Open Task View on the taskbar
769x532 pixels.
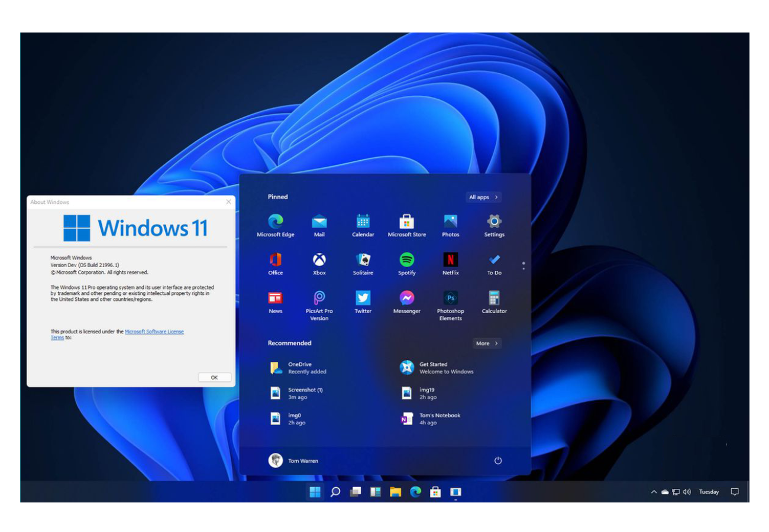point(356,492)
